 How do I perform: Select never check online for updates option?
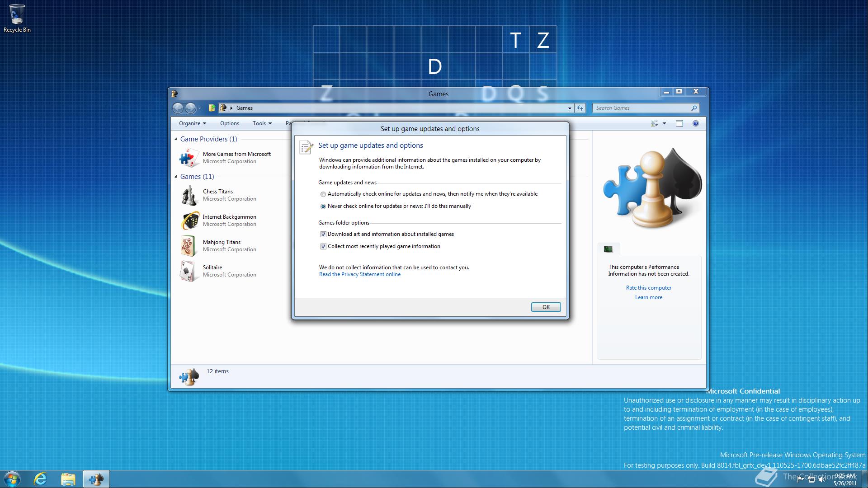pyautogui.click(x=323, y=206)
